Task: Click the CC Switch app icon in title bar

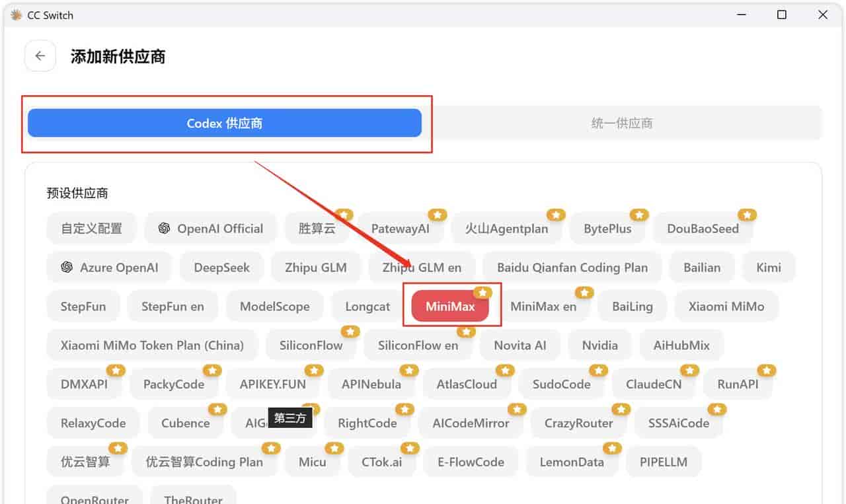Action: [17, 15]
